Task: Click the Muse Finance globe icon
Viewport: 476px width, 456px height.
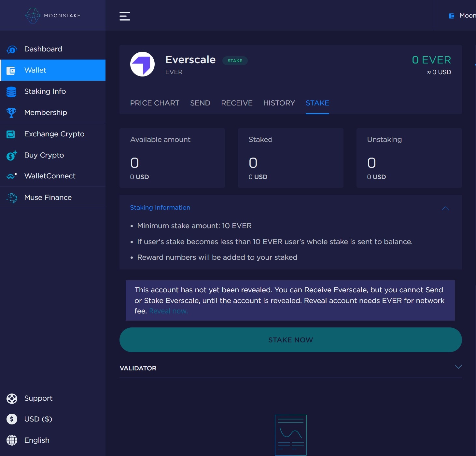Action: point(12,198)
